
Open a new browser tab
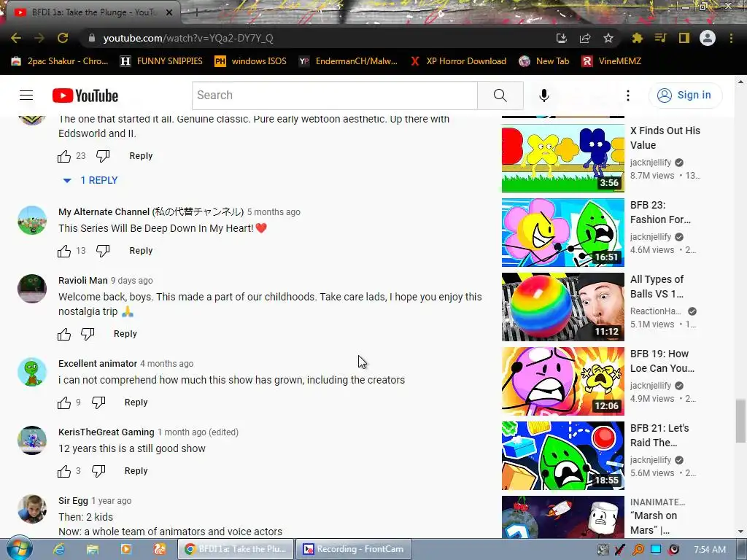196,12
